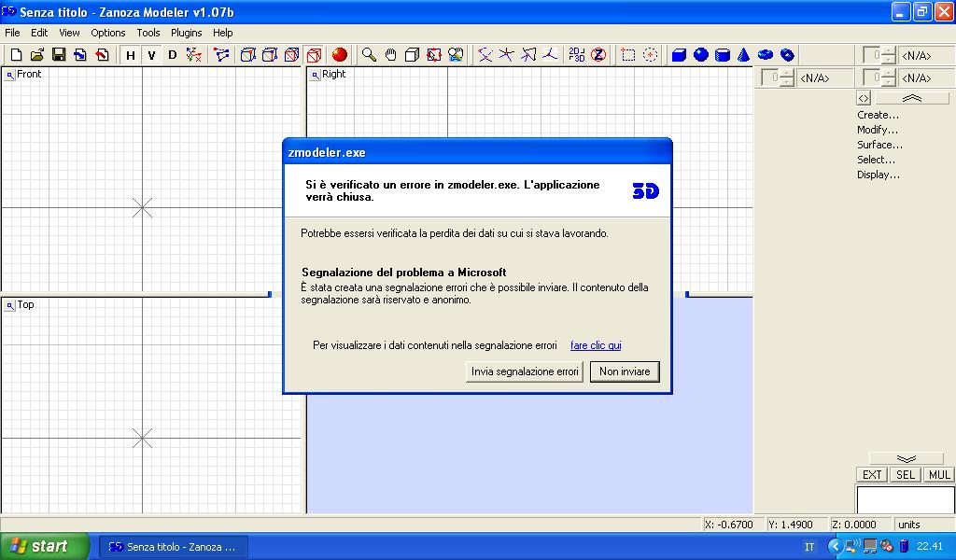This screenshot has width=956, height=560.
Task: Select the first blue wireframe cube mode
Action: point(248,55)
